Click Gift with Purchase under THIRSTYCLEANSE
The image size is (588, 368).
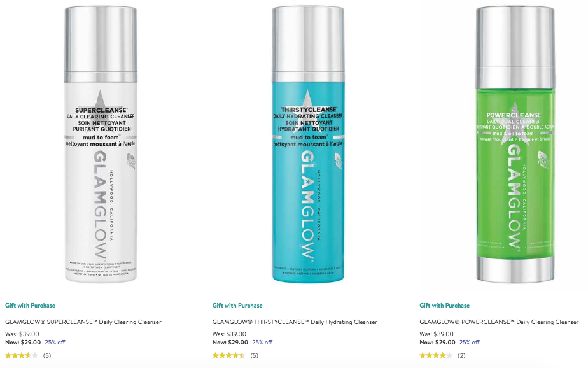coord(237,306)
